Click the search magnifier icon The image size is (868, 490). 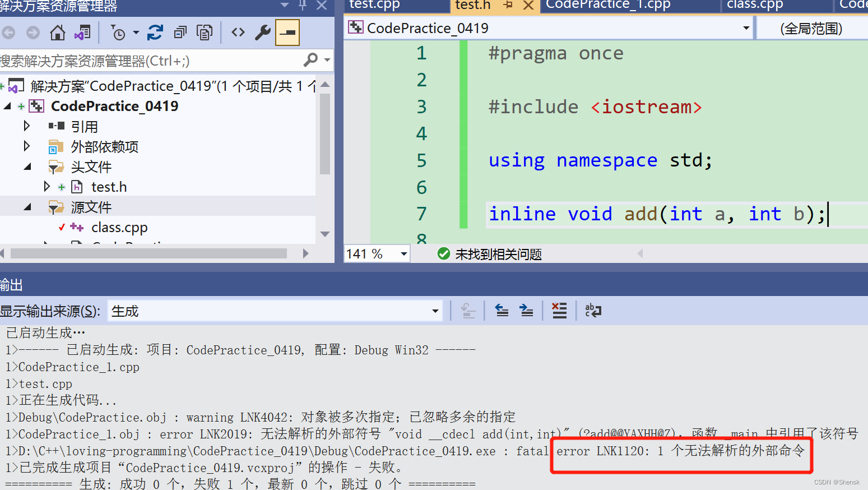click(x=311, y=59)
